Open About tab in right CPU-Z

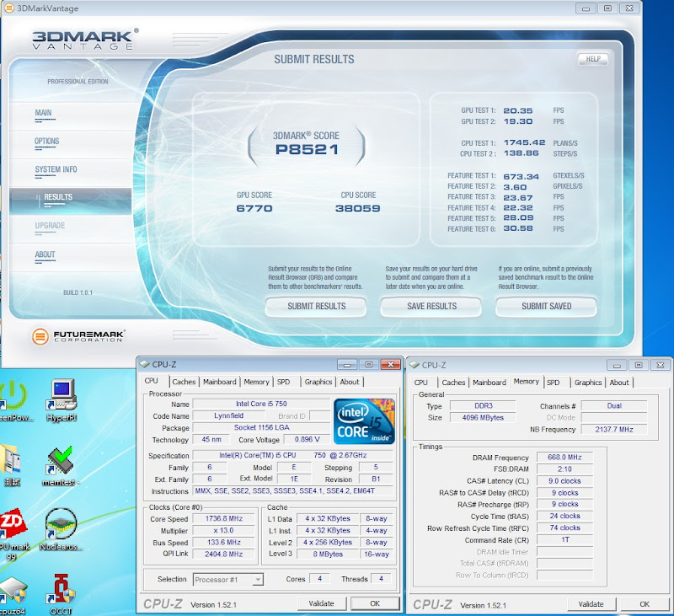point(619,383)
